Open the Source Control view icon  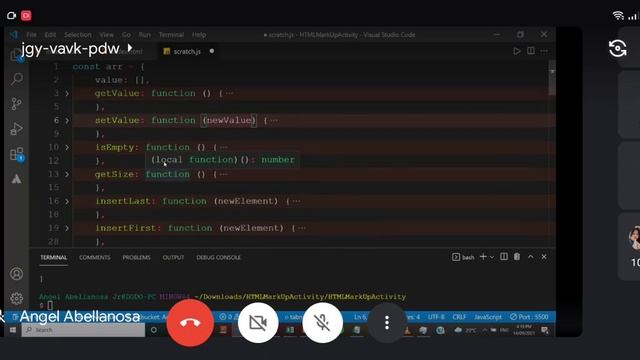(x=16, y=104)
